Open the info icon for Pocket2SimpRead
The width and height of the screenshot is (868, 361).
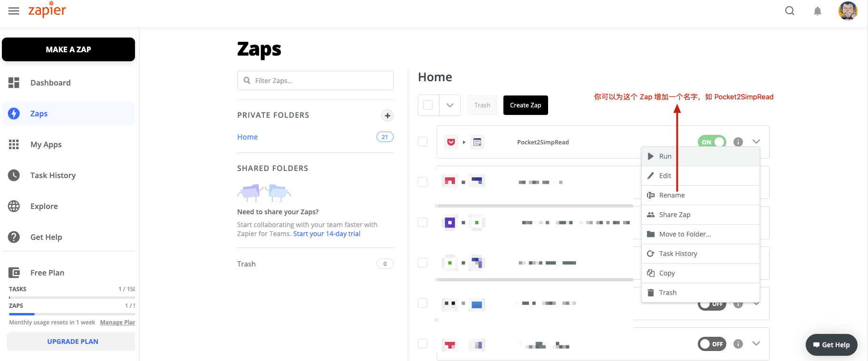[738, 142]
